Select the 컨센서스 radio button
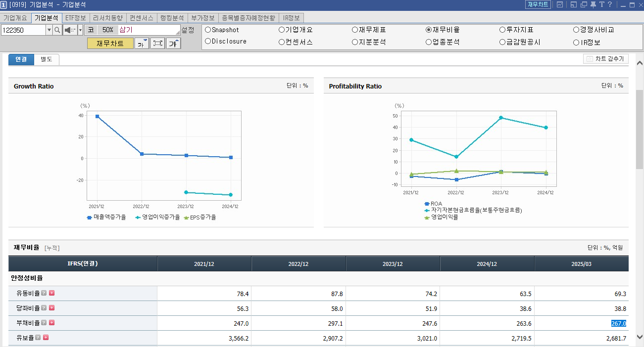Image resolution: width=644 pixels, height=347 pixels. pyautogui.click(x=282, y=42)
